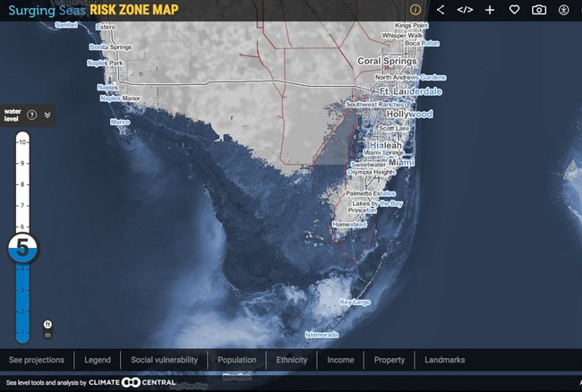
Task: Click the Bonita Springs map label
Action: point(111,47)
